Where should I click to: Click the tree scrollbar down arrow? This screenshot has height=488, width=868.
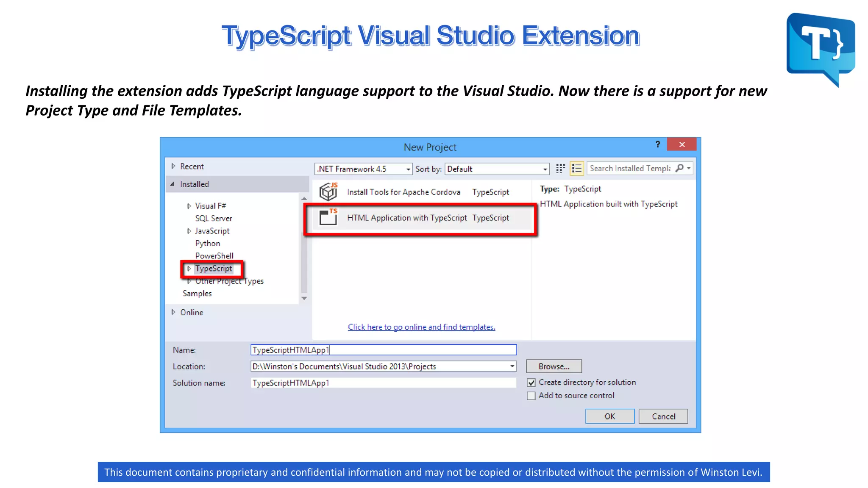[x=304, y=299]
